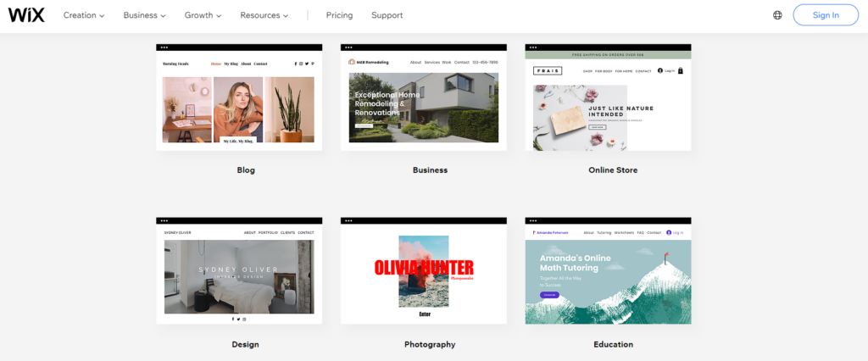Click the Education category label

[x=614, y=344]
